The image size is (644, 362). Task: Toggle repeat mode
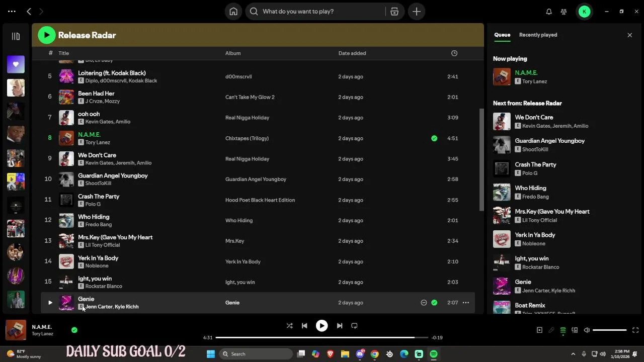[354, 326]
